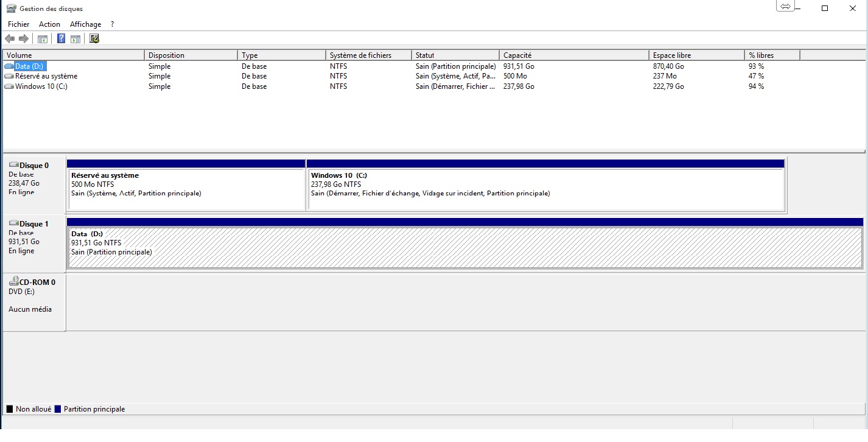Image resolution: width=868 pixels, height=442 pixels.
Task: Click the CD-ROM 0 drive icon
Action: (x=13, y=282)
